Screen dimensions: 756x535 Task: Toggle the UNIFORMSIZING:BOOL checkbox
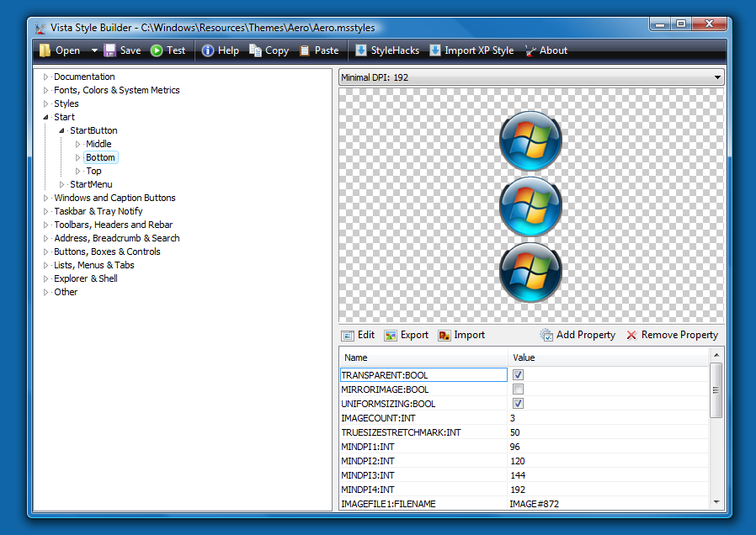519,404
